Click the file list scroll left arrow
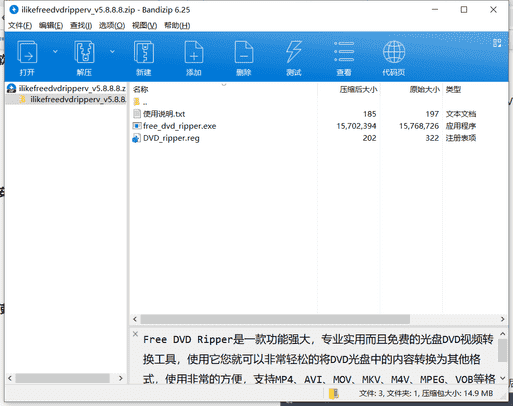The image size is (513, 406). point(135,319)
